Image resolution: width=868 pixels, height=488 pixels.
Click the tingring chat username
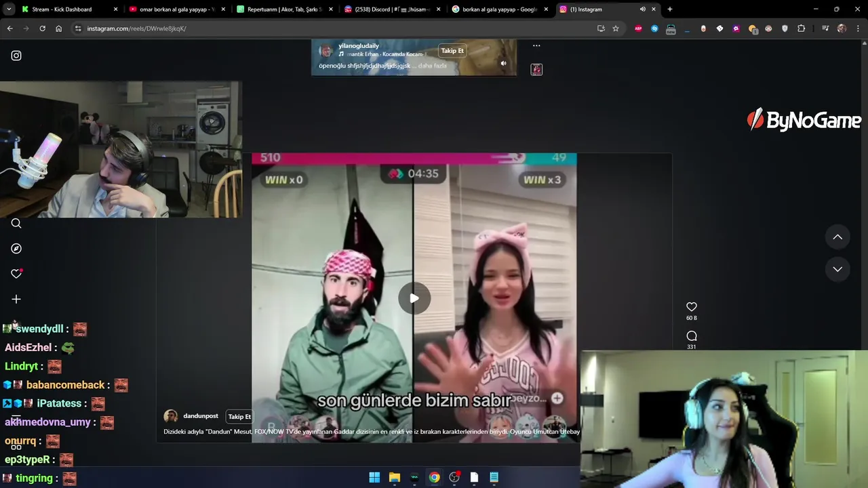pyautogui.click(x=34, y=478)
